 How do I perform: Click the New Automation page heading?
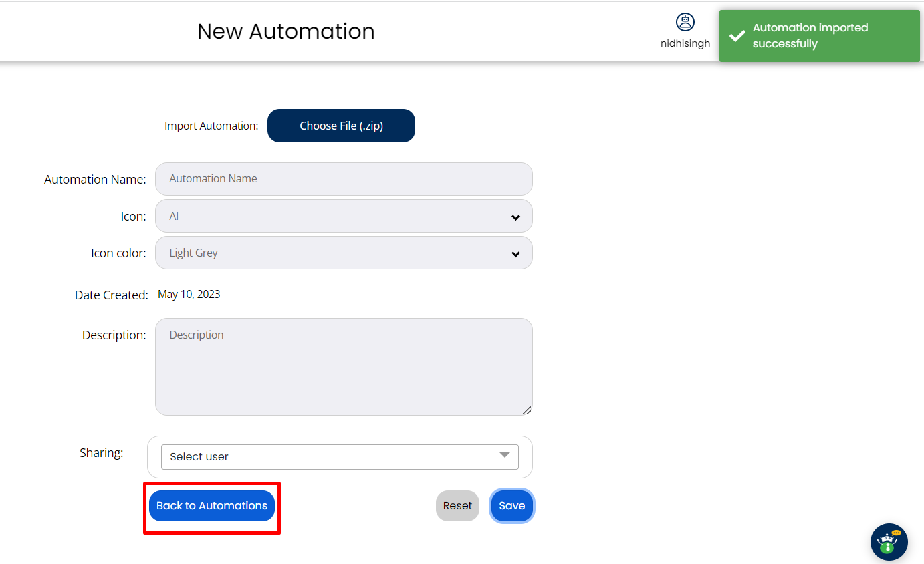coord(286,31)
